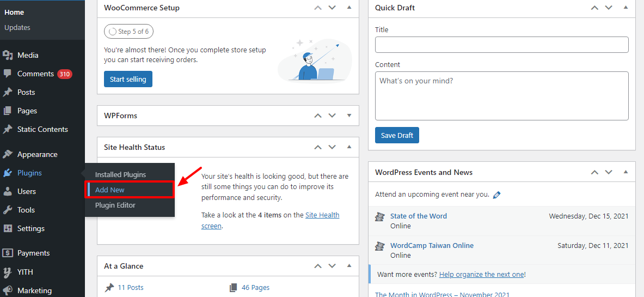Edit event location pencil icon
Image resolution: width=644 pixels, height=297 pixels.
(x=496, y=195)
